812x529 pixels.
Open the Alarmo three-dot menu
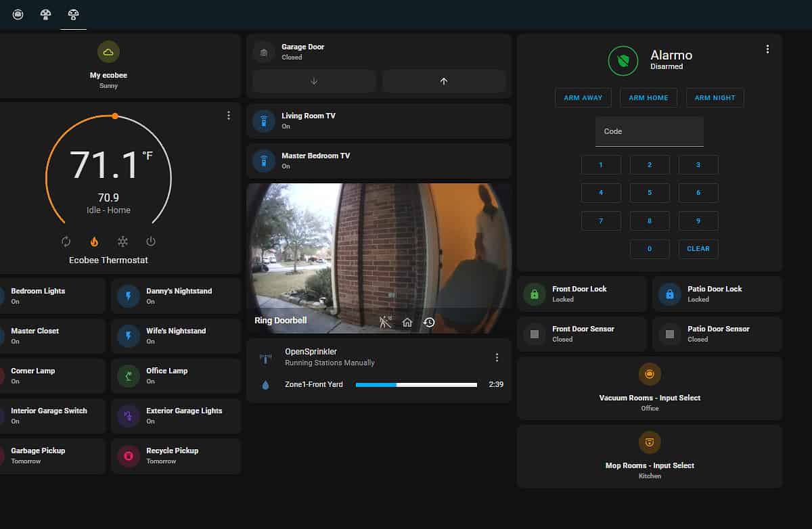[767, 49]
